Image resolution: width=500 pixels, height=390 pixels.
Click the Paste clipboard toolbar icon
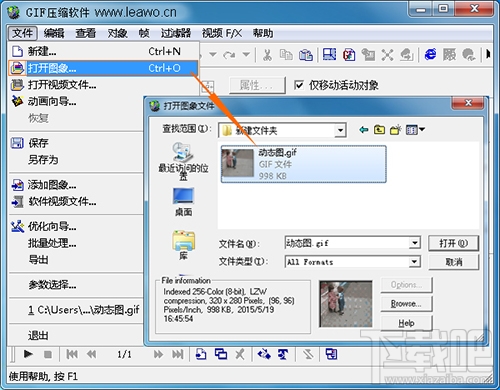pyautogui.click(x=306, y=55)
